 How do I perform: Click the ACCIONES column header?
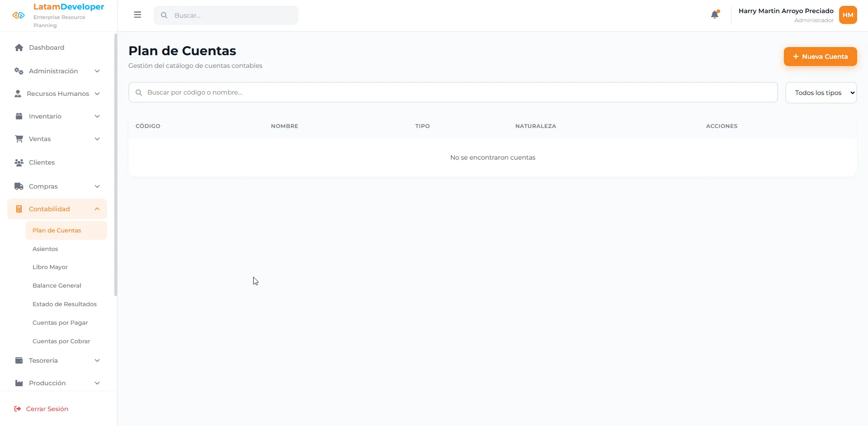722,126
